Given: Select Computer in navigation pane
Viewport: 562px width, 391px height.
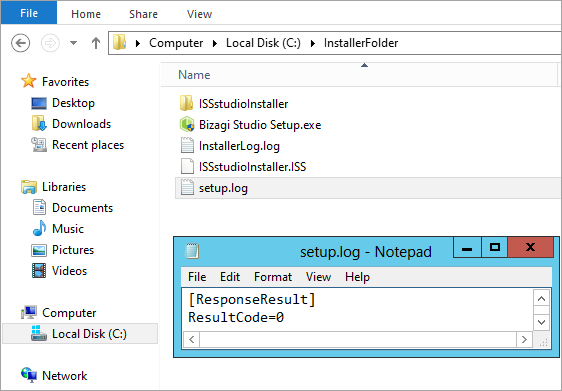Looking at the screenshot, I should (x=69, y=313).
